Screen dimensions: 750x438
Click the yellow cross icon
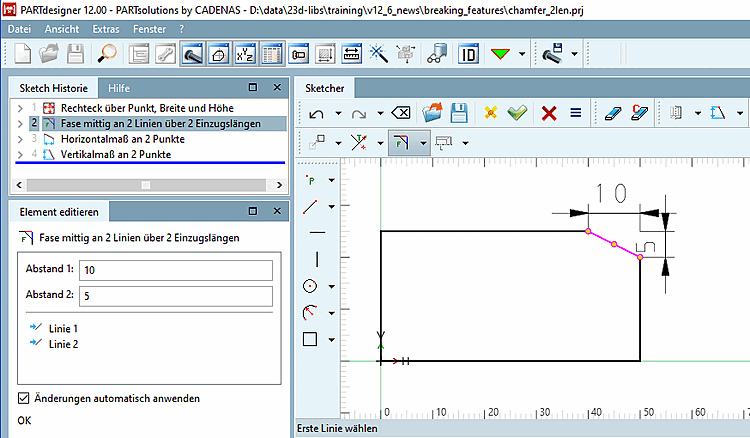[x=491, y=113]
